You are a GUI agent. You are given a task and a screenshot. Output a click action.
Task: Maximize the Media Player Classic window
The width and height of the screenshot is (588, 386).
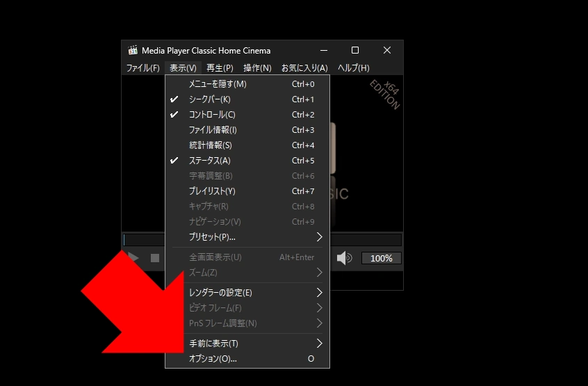point(355,50)
